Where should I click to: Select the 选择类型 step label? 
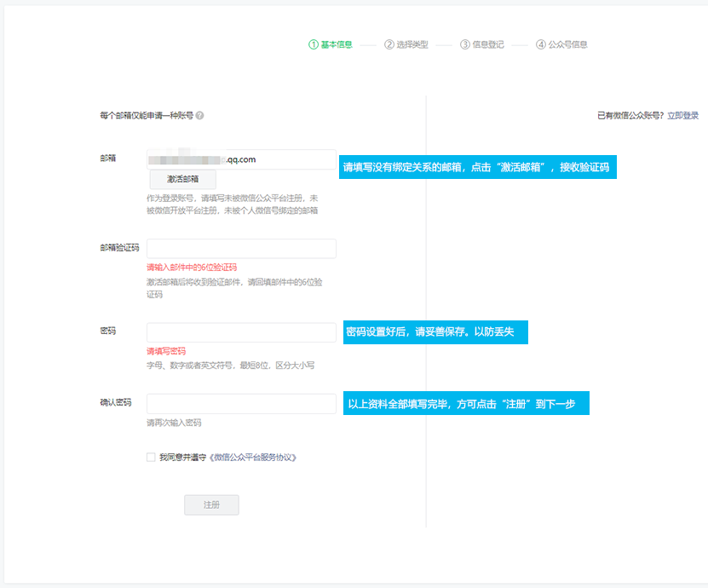tap(412, 44)
